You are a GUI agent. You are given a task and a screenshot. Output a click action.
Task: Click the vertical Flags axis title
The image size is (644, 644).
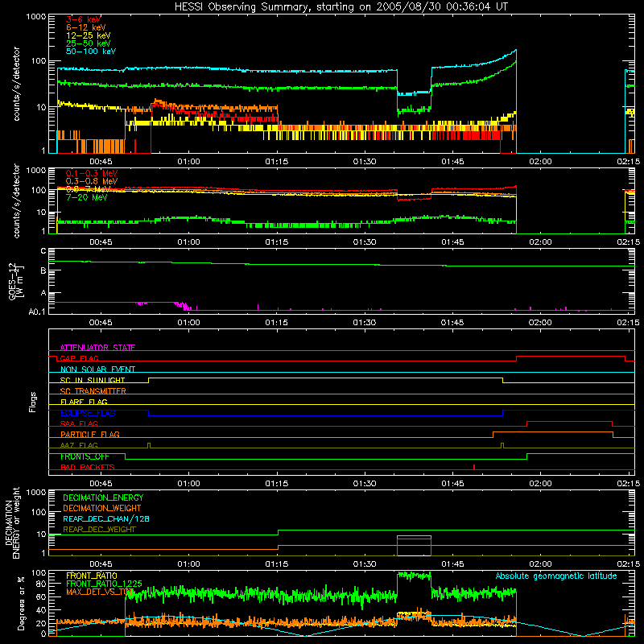click(33, 402)
